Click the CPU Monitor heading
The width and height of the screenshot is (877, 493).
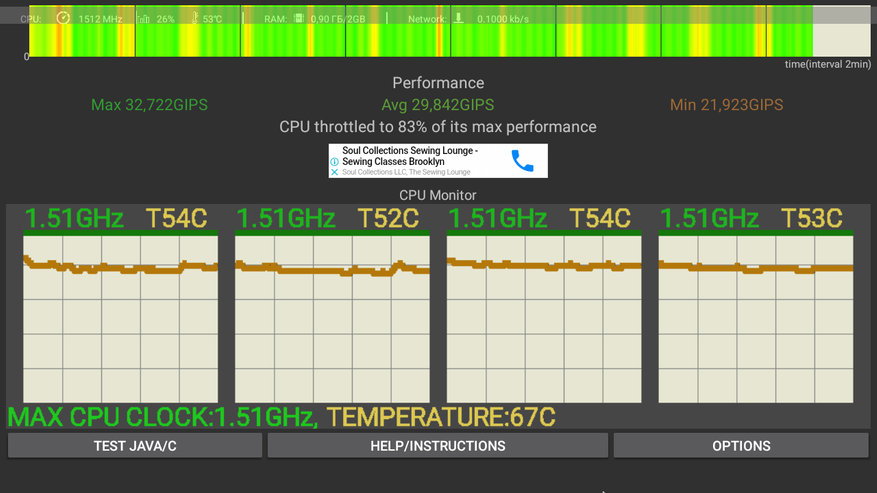point(437,195)
